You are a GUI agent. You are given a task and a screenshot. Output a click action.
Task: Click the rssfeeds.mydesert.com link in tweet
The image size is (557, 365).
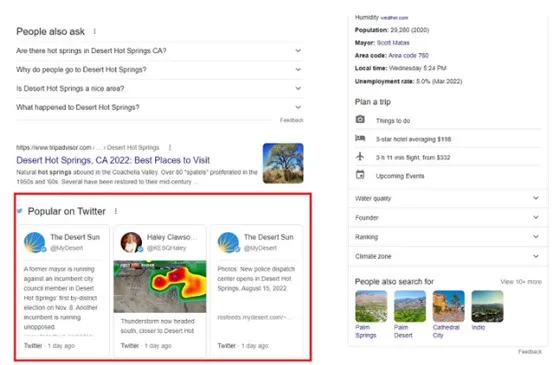[254, 317]
